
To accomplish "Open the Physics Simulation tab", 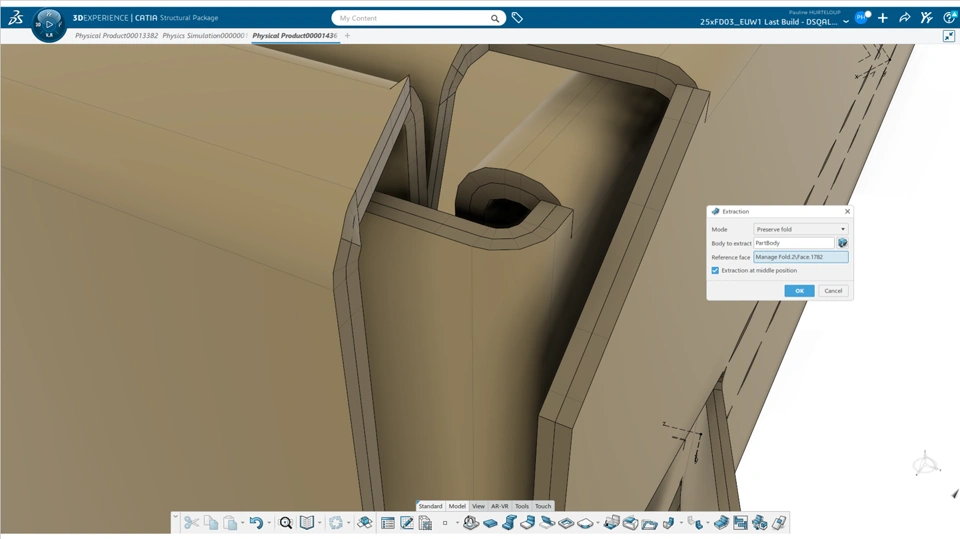I will (x=204, y=36).
